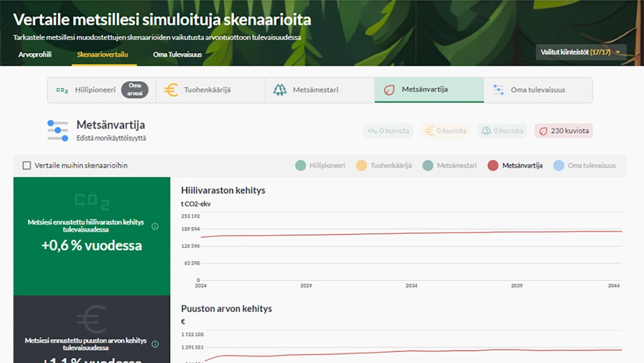
Task: Click the sliders icon beside Oma tulevaisuus
Action: [x=499, y=90]
